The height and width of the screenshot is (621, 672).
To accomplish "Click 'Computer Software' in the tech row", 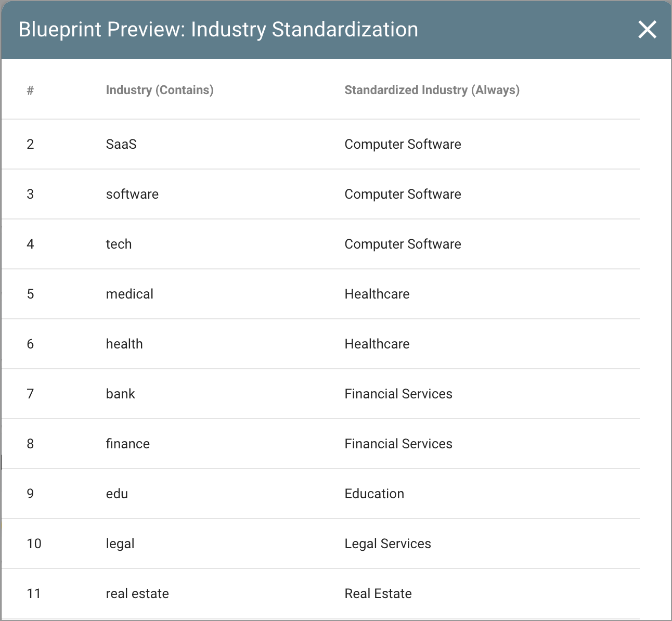I will tap(403, 244).
